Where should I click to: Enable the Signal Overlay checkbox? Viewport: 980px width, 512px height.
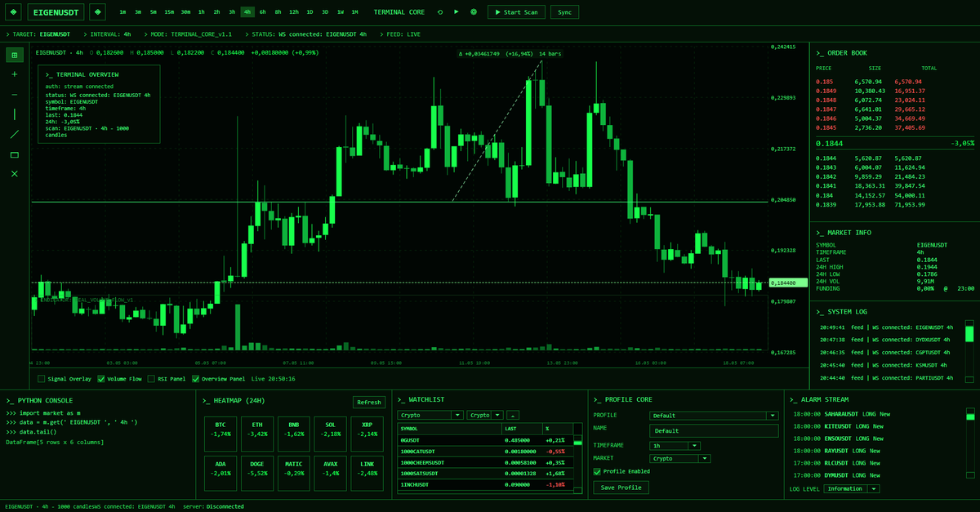tap(42, 379)
